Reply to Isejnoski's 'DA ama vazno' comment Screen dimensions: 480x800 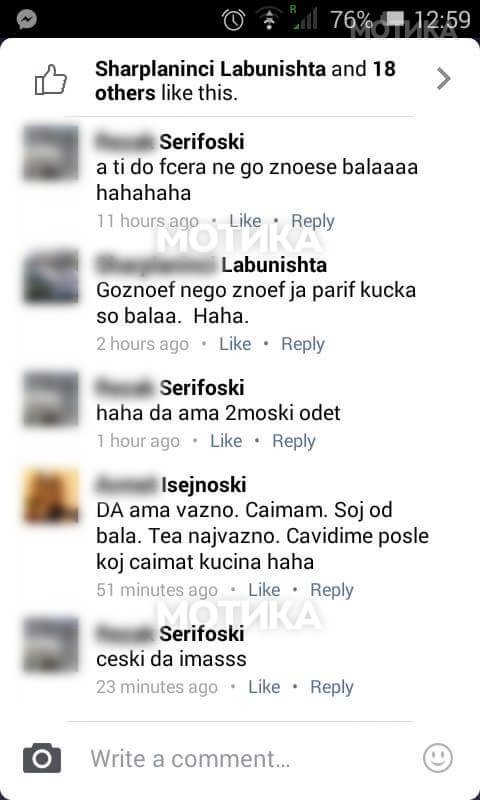[x=332, y=590]
